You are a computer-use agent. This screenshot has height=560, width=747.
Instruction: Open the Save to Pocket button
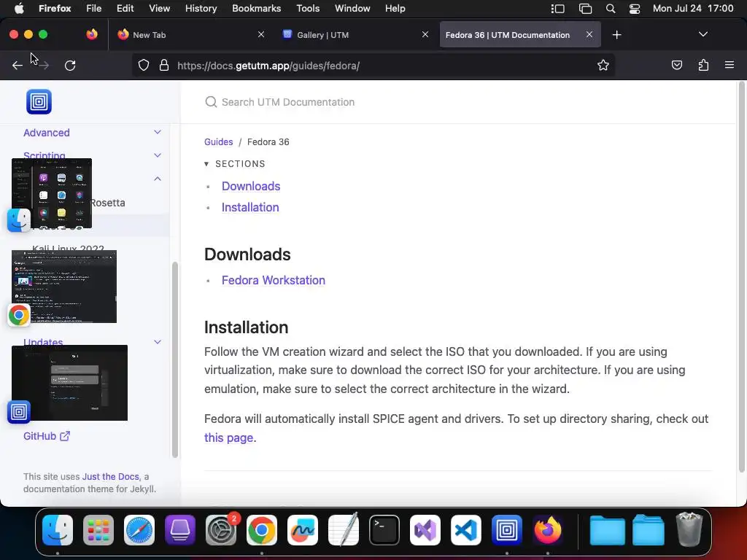(676, 65)
